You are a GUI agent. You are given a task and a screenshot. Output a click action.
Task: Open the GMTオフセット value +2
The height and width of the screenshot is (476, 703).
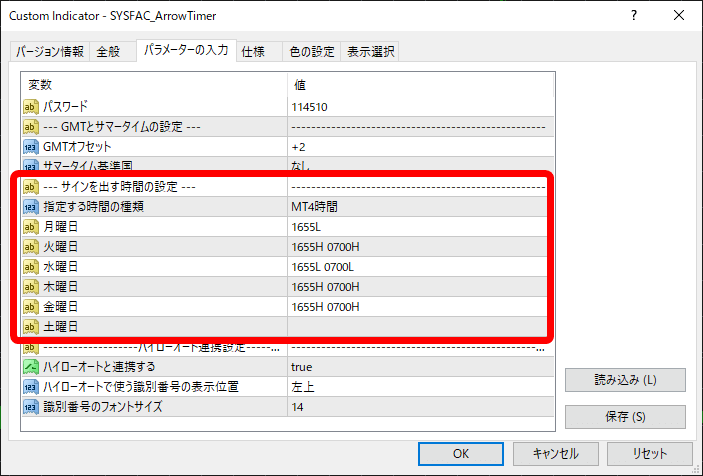421,147
